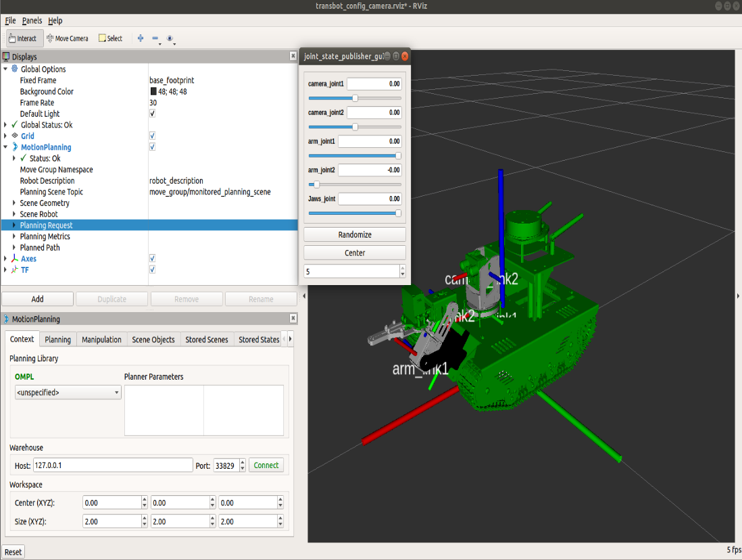
Task: Expand the Axes display entry
Action: (6, 259)
